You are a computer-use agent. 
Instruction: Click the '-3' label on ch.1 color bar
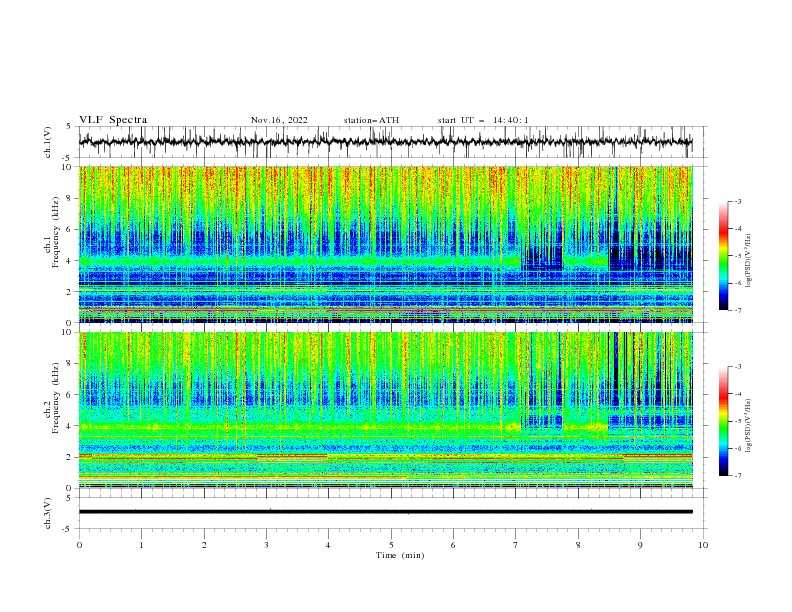coord(737,201)
